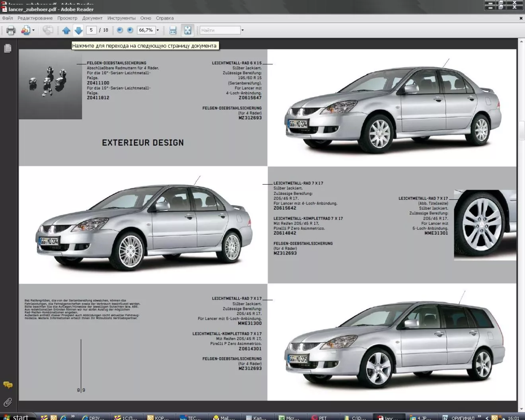Toggle the fit full page view icon
The image size is (525, 420).
click(187, 30)
